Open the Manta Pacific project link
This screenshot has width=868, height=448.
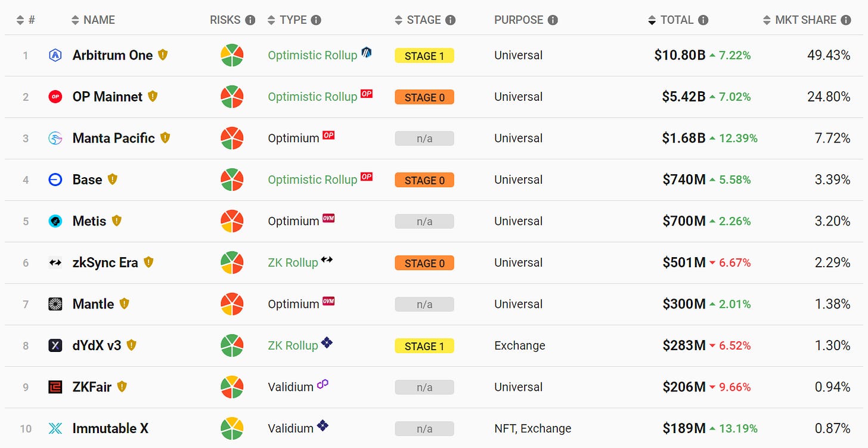coord(114,138)
